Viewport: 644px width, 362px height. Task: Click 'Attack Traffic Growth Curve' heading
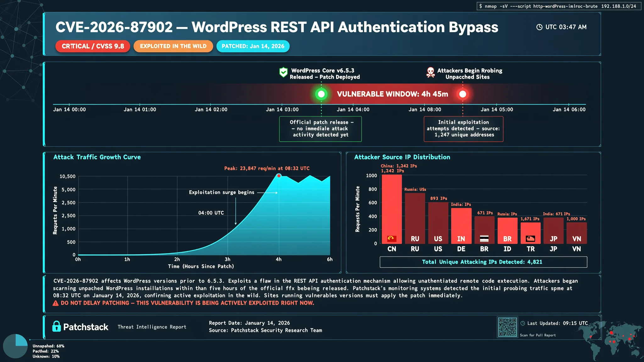click(x=97, y=157)
